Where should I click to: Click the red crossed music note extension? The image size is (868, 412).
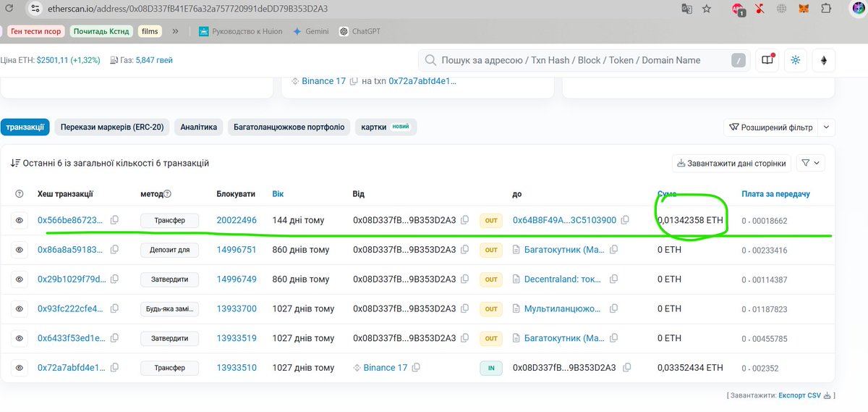[759, 9]
